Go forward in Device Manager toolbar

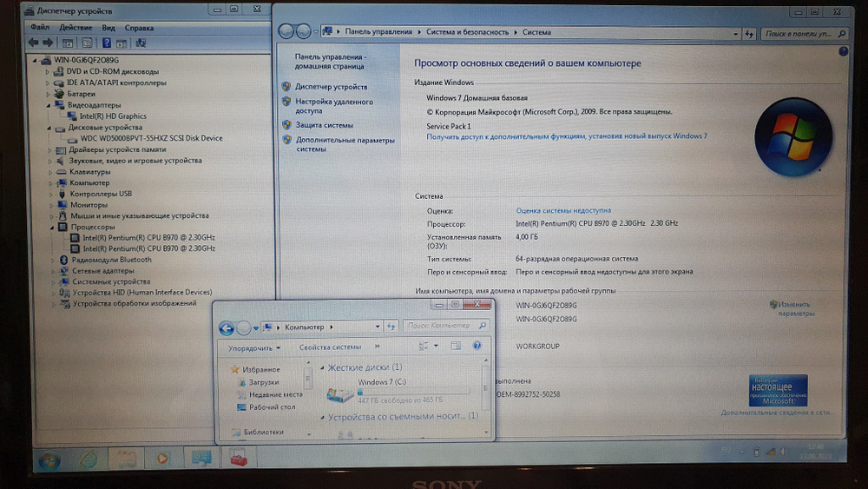48,43
